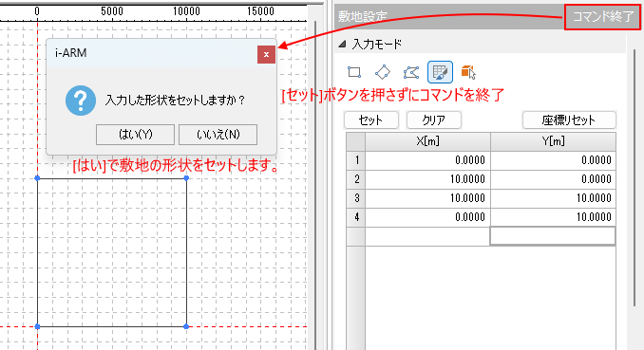Click the 入力モード section label
Viewport: 644px width, 350px height.
[377, 44]
